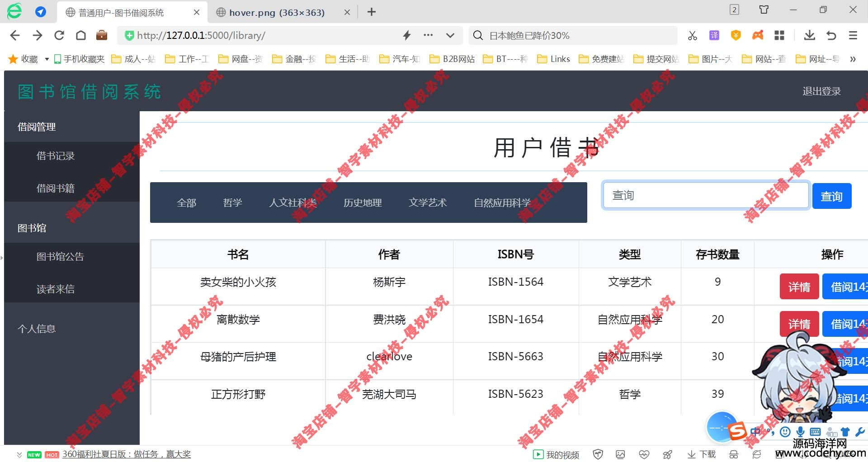Open the scissors screenshot tool
Screen dimensions: 868x462
[692, 35]
